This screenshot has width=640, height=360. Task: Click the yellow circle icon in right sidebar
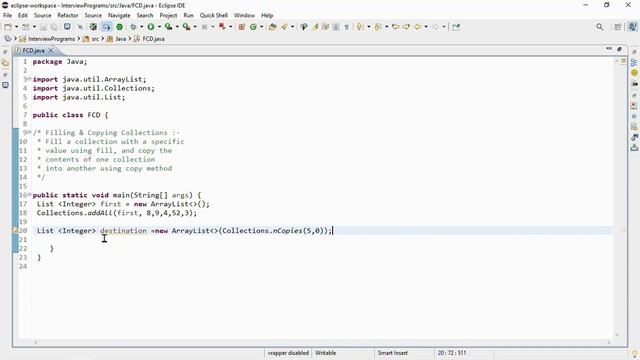tap(634, 73)
